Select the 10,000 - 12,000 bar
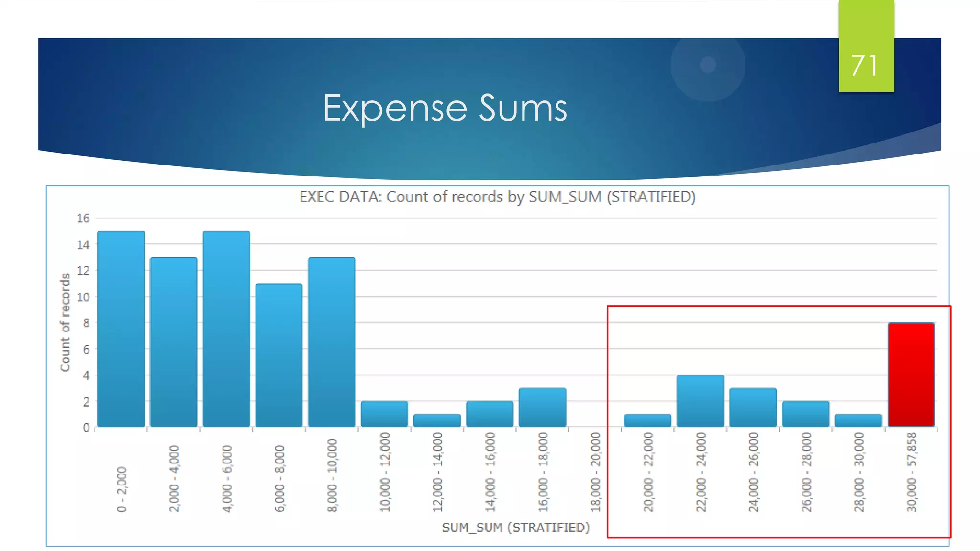980x551 pixels. 384,414
